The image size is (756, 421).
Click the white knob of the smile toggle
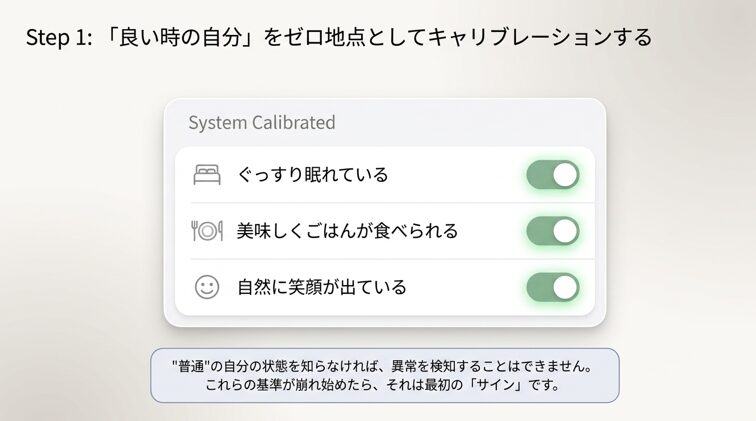(565, 287)
